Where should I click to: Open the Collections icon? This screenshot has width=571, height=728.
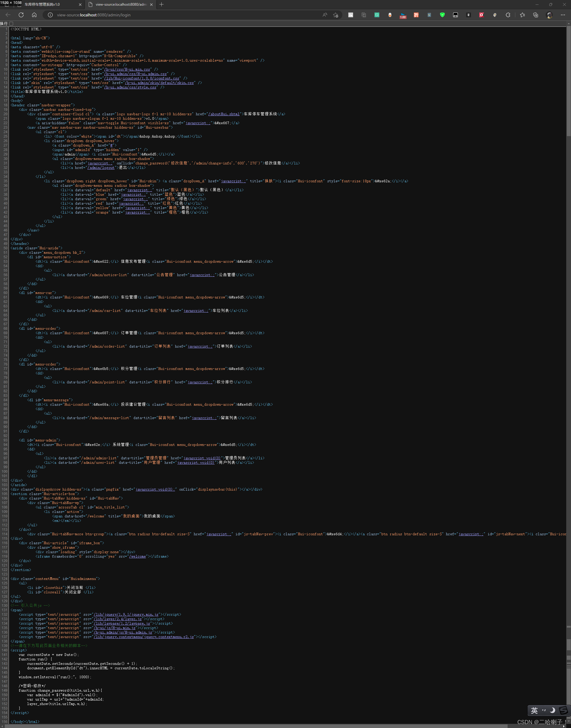[536, 15]
